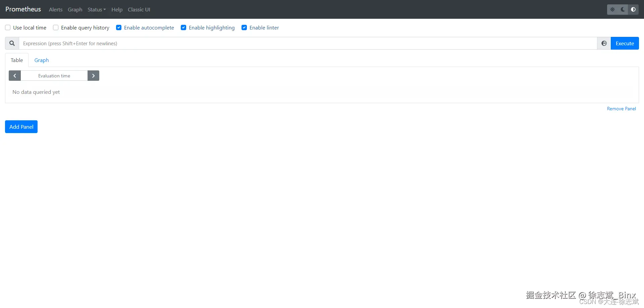Disable the Enable autocomplete checkbox

coord(119,27)
